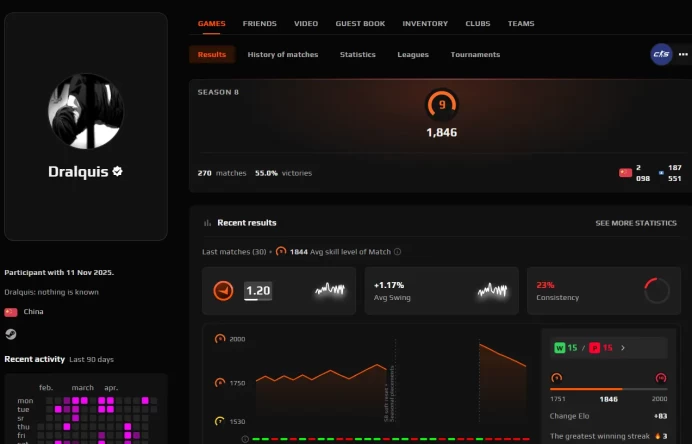
Task: Click the cfs game selector icon
Action: click(x=661, y=54)
